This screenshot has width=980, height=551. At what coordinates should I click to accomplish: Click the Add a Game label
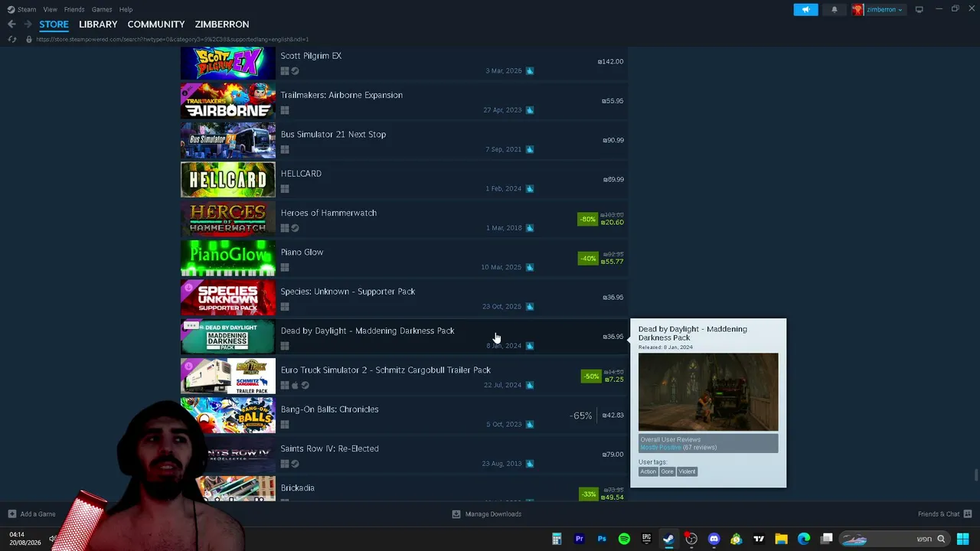pyautogui.click(x=38, y=514)
